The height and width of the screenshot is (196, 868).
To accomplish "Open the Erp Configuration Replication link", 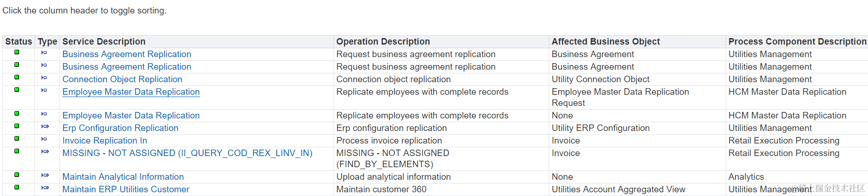I will (120, 128).
